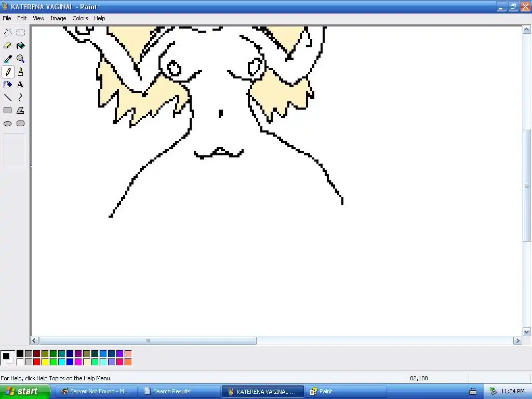Select the salmon pink swatch
Image resolution: width=532 pixels, height=399 pixels.
(128, 353)
